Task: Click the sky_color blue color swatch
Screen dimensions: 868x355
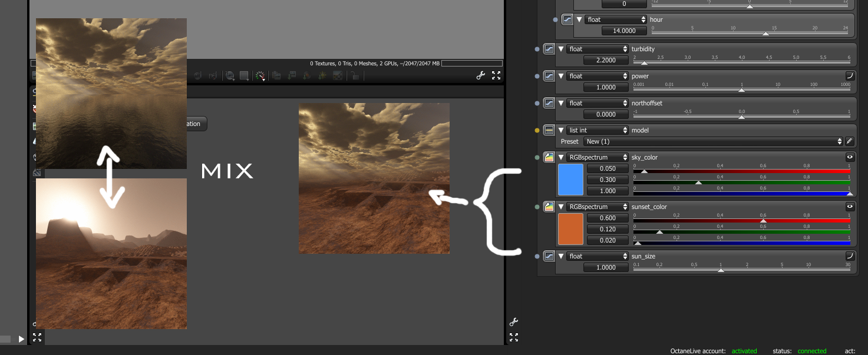Action: click(570, 180)
